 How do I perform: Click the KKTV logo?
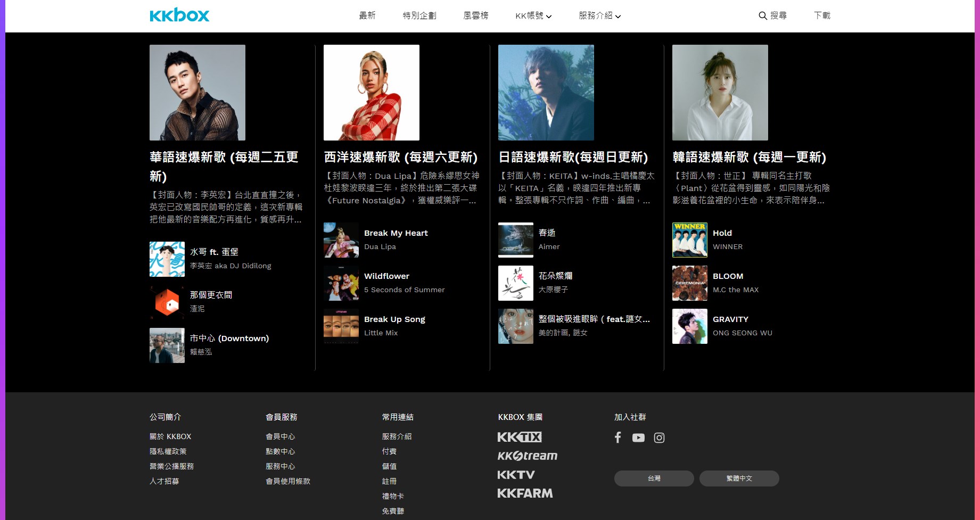point(516,475)
